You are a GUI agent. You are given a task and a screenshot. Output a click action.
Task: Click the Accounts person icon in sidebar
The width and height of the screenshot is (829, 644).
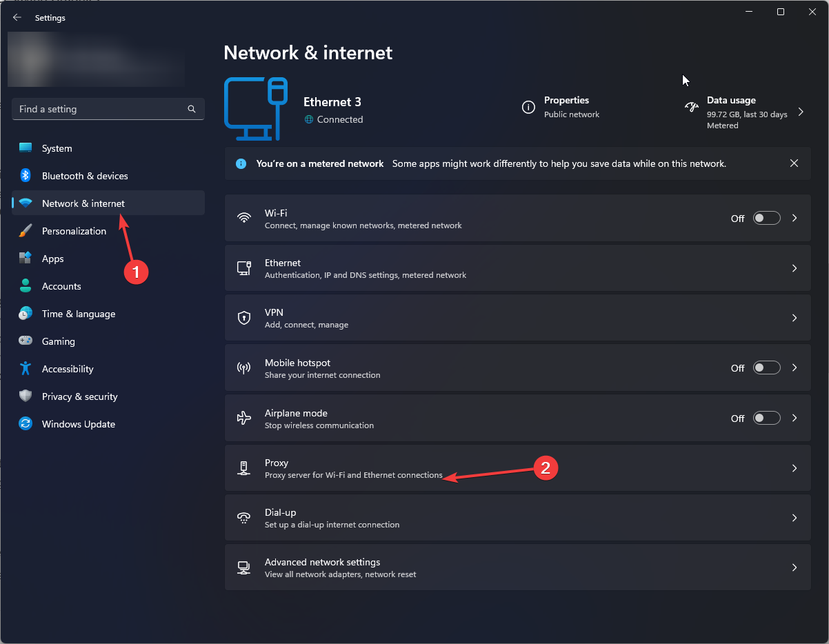point(26,286)
